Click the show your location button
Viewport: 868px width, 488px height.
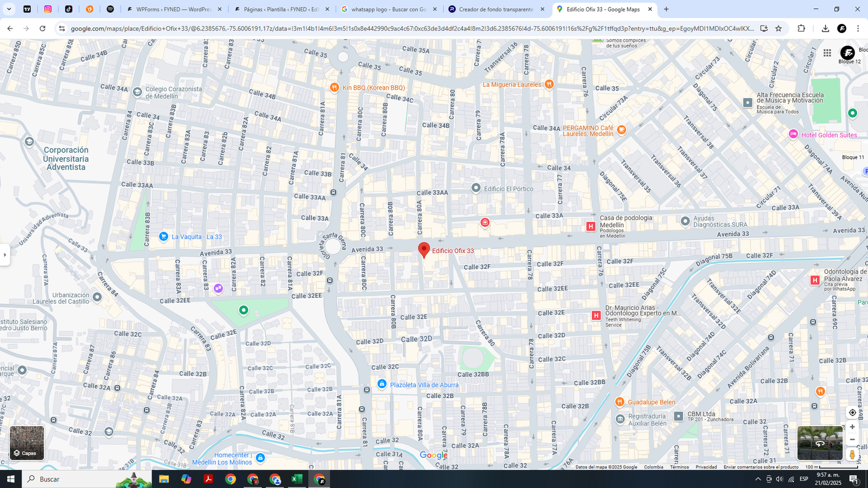click(852, 413)
